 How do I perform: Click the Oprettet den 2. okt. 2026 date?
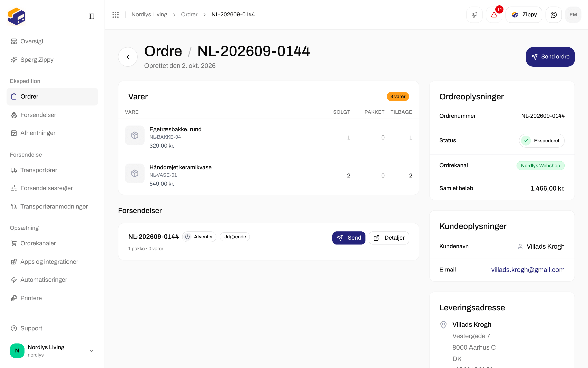click(179, 66)
